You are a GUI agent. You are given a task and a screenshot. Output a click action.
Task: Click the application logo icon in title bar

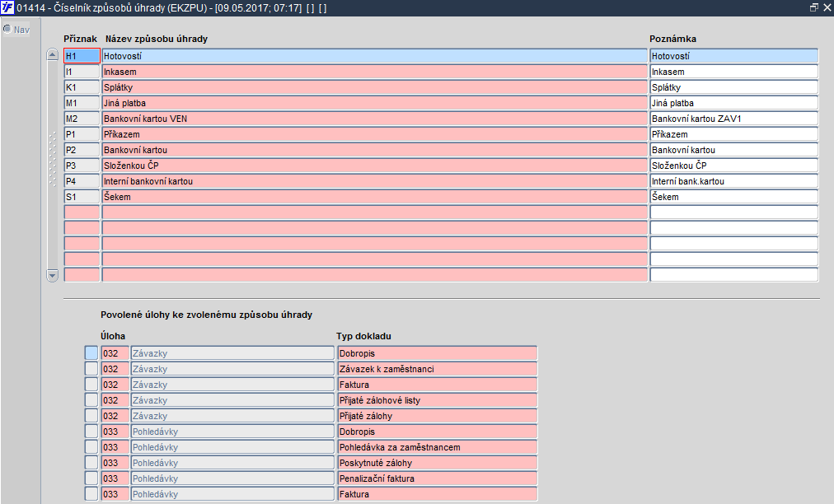click(x=7, y=7)
